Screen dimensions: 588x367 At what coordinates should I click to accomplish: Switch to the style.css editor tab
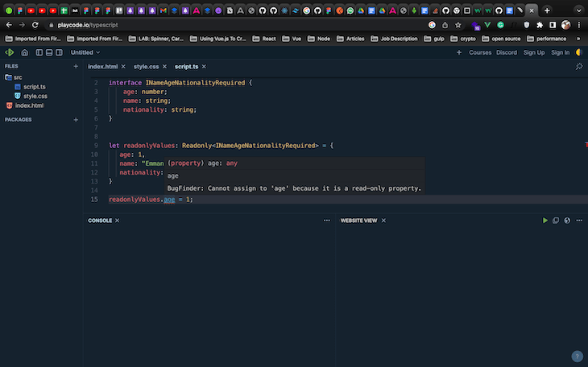click(x=147, y=67)
